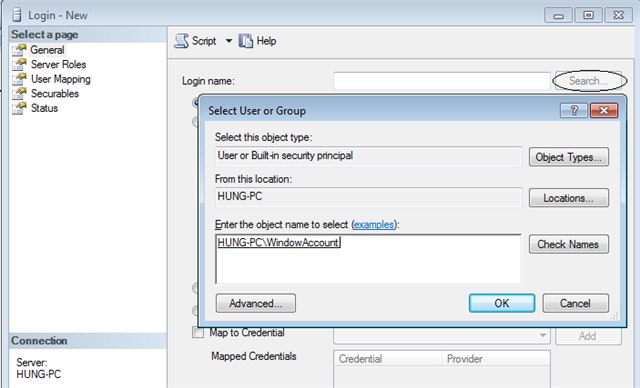Click the Connection section heading
The image size is (640, 388).
coord(39,341)
